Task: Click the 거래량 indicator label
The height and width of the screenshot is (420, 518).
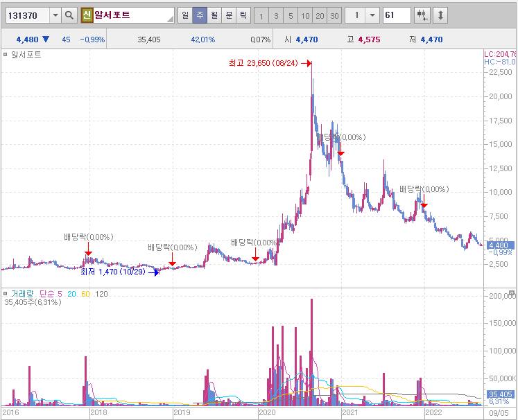Action: [x=22, y=294]
